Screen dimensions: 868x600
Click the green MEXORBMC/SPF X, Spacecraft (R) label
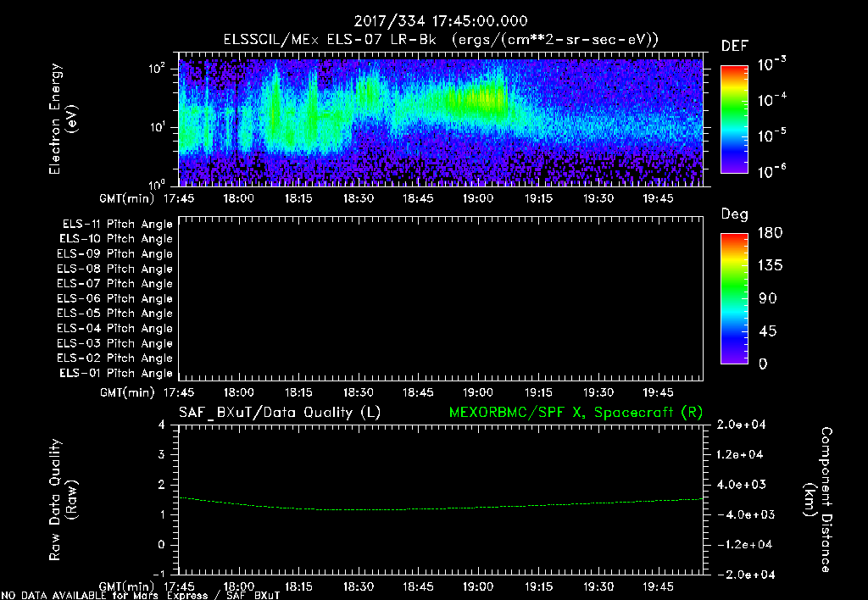(576, 413)
